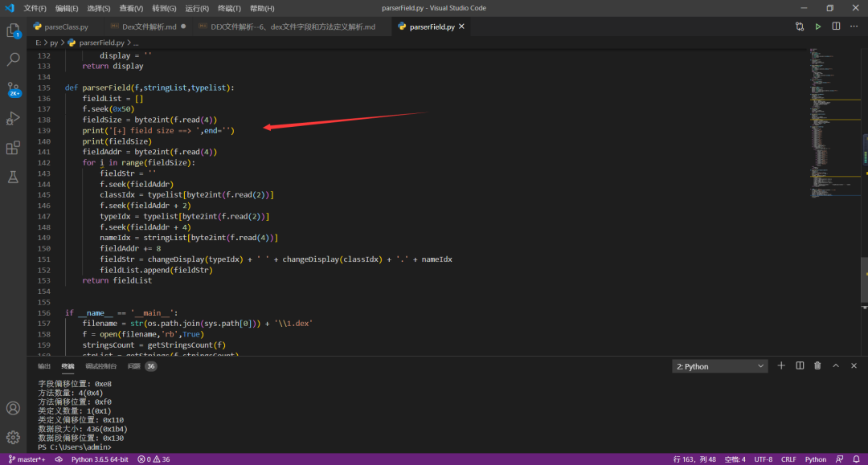The height and width of the screenshot is (465, 868).
Task: Open the Run and Debug view
Action: (13, 118)
